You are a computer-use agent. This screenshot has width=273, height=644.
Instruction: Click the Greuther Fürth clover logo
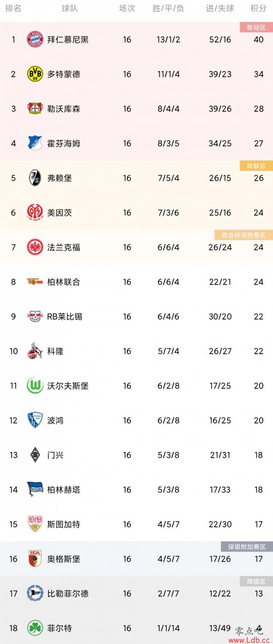(x=35, y=628)
